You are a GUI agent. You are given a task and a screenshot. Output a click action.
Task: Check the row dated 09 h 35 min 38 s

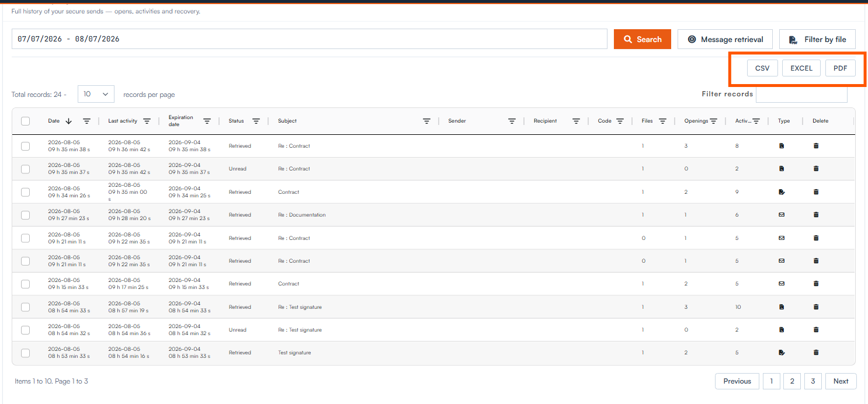25,146
